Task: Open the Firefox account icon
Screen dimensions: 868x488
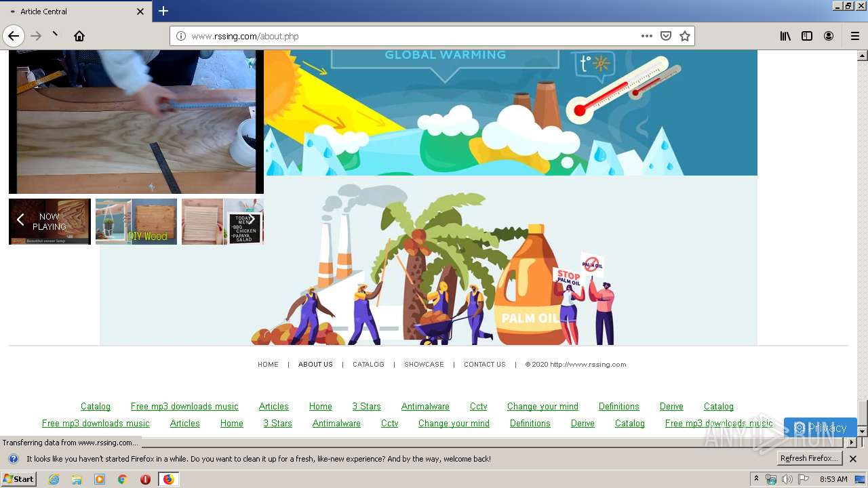Action: [x=829, y=36]
